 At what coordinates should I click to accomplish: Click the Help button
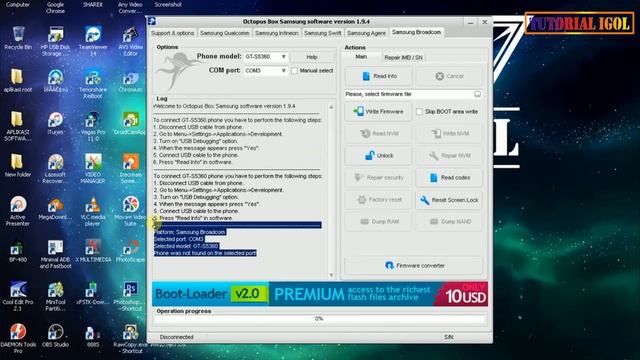(x=311, y=57)
